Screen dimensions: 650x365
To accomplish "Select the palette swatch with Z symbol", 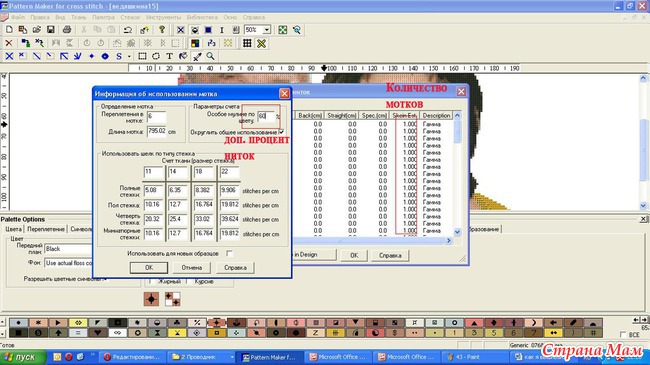I will [x=315, y=333].
